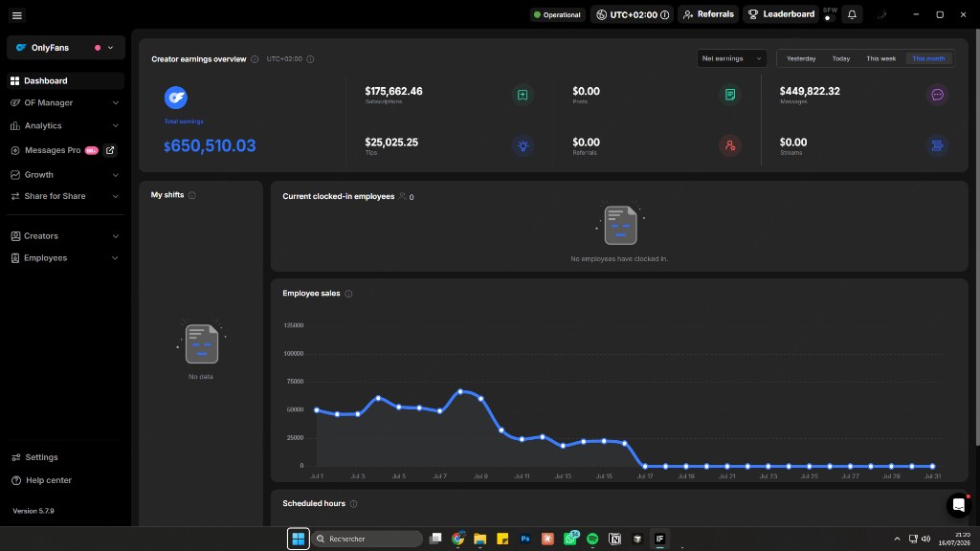
Task: Click info icon next to Creator earnings overview
Action: pos(255,59)
